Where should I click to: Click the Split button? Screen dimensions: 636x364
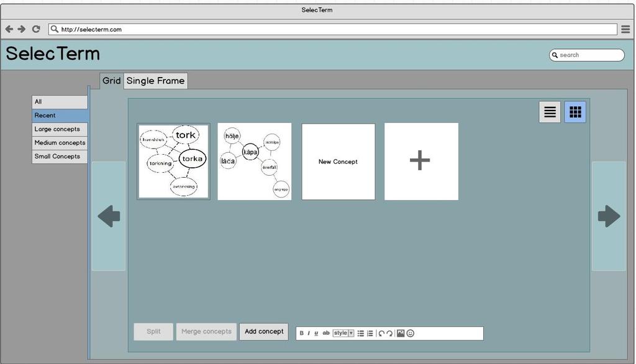coord(153,332)
